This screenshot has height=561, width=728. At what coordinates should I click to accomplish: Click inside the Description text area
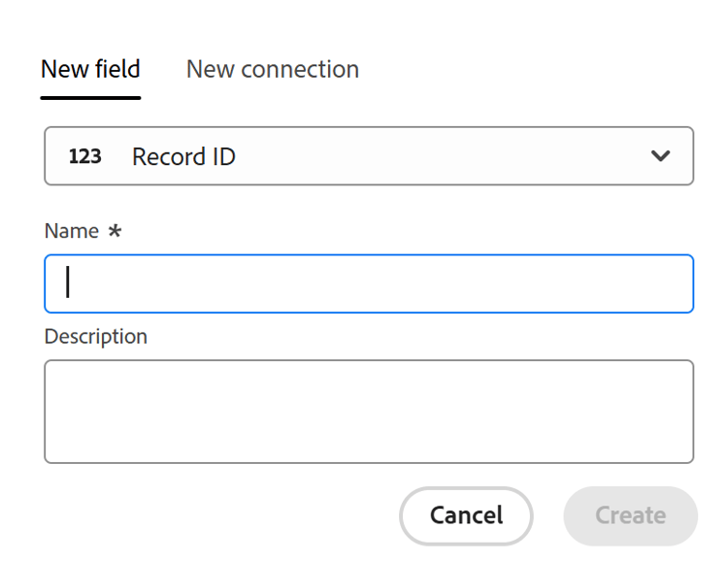pos(369,412)
